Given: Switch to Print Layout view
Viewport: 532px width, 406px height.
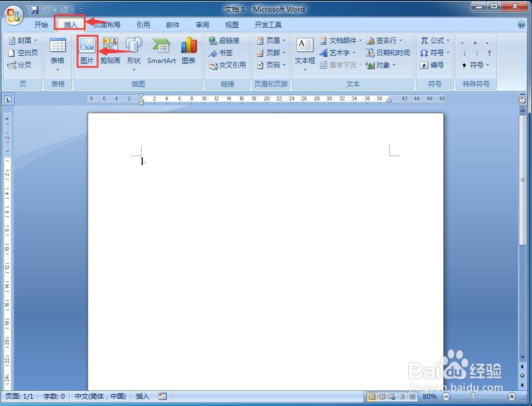Looking at the screenshot, I should coord(372,396).
